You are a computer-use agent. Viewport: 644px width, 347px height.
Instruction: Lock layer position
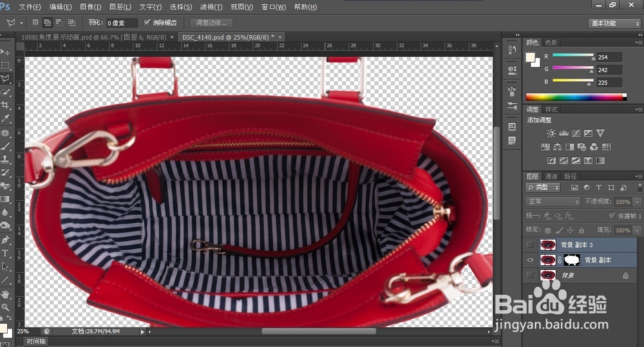click(x=570, y=230)
